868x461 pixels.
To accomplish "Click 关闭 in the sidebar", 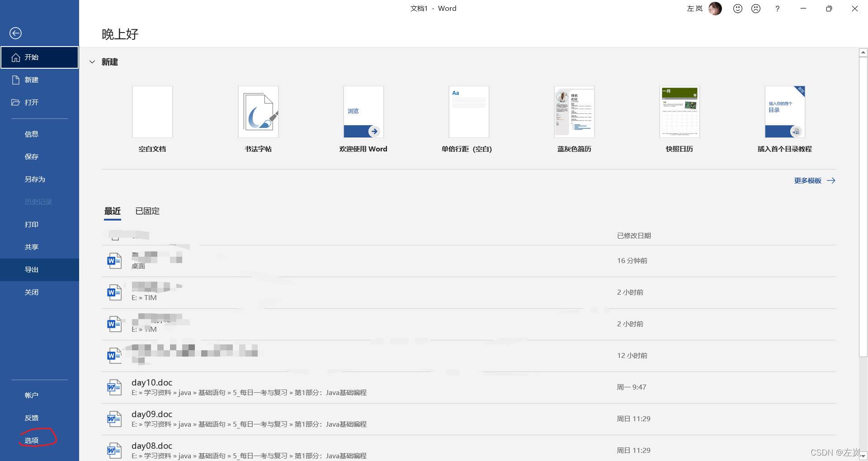I will [39, 292].
